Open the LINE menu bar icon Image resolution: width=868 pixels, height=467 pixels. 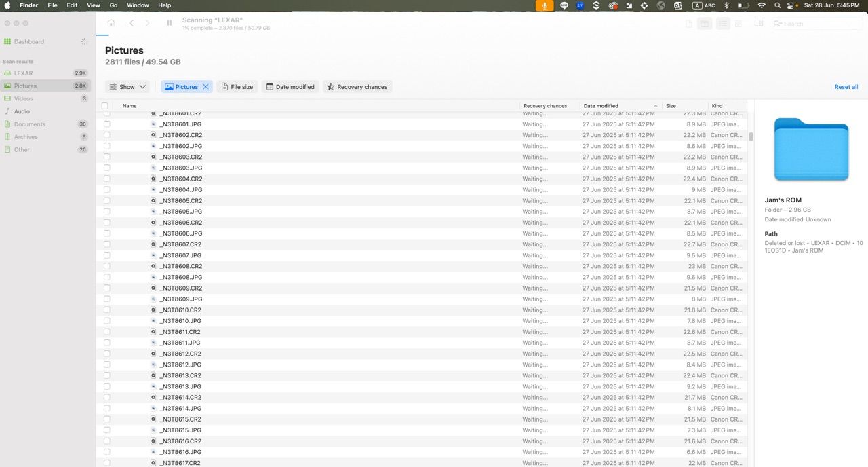pos(564,5)
